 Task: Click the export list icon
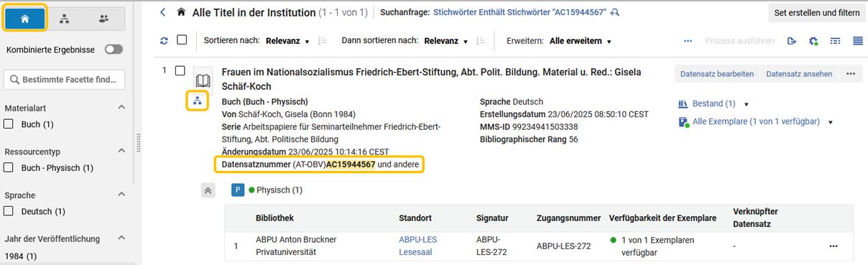point(792,41)
